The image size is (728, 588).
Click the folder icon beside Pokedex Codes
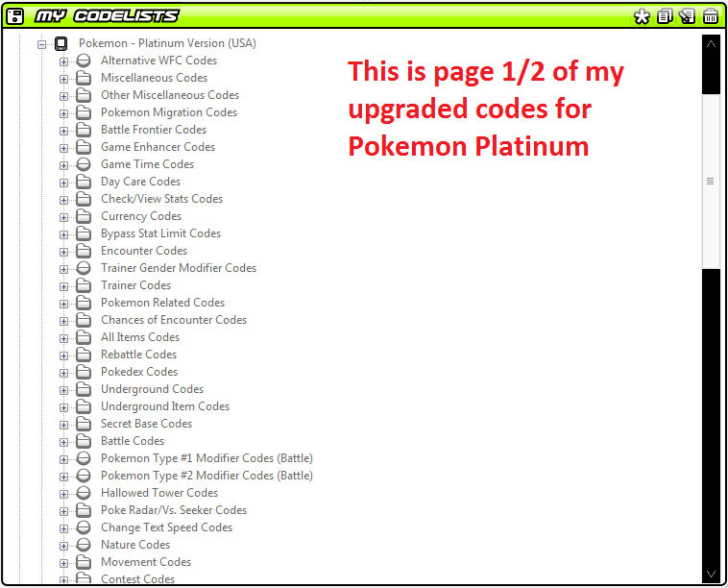[x=84, y=372]
